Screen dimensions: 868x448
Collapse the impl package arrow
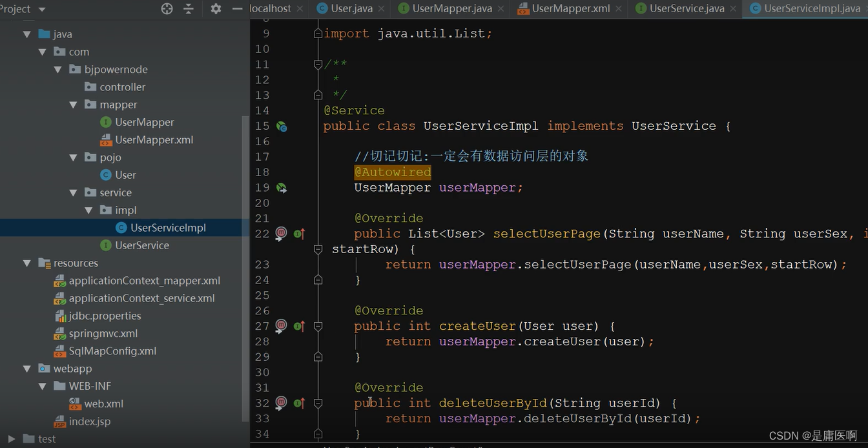coord(89,210)
